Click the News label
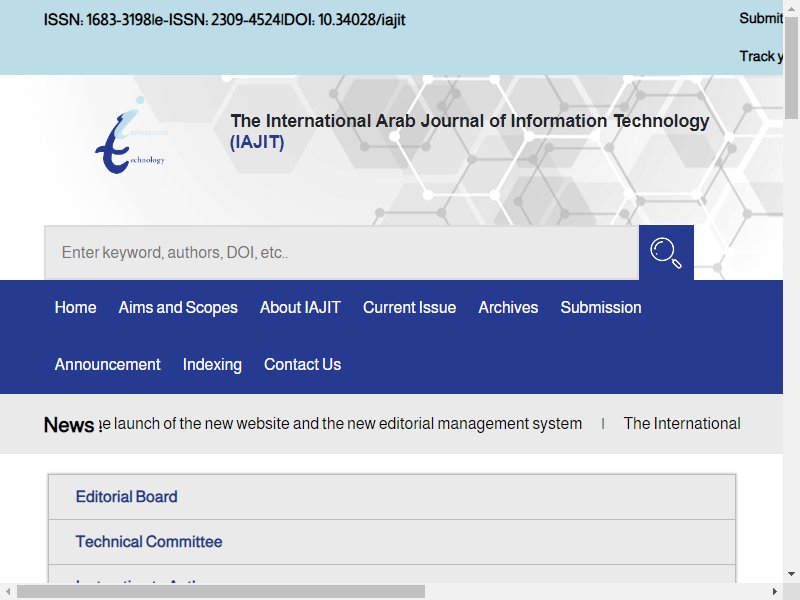The height and width of the screenshot is (600, 800). tap(69, 425)
